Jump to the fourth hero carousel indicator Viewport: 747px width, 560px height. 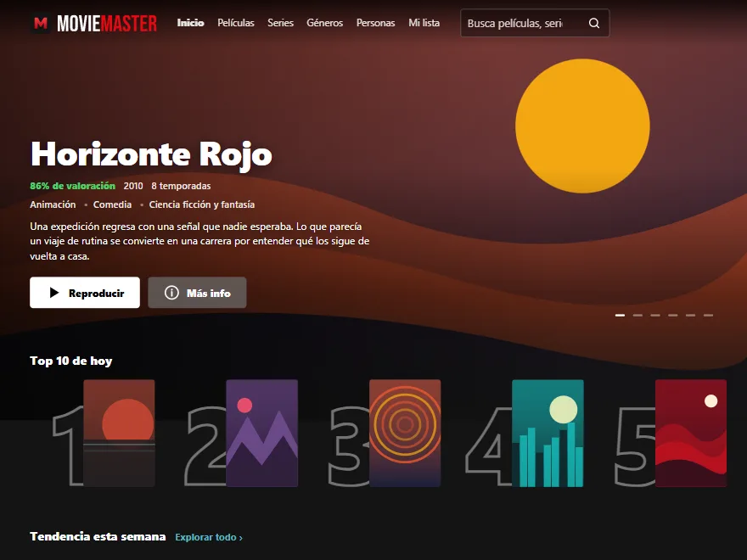[672, 316]
